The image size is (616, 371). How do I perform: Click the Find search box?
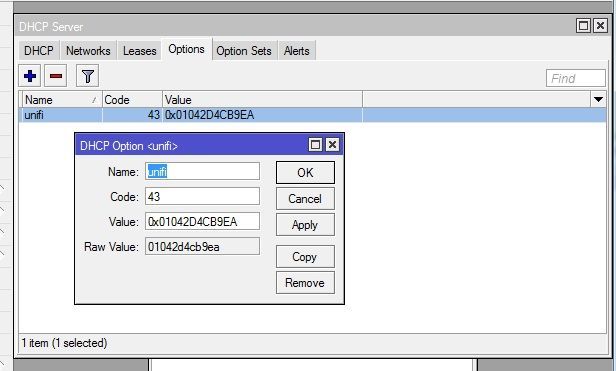[x=576, y=78]
